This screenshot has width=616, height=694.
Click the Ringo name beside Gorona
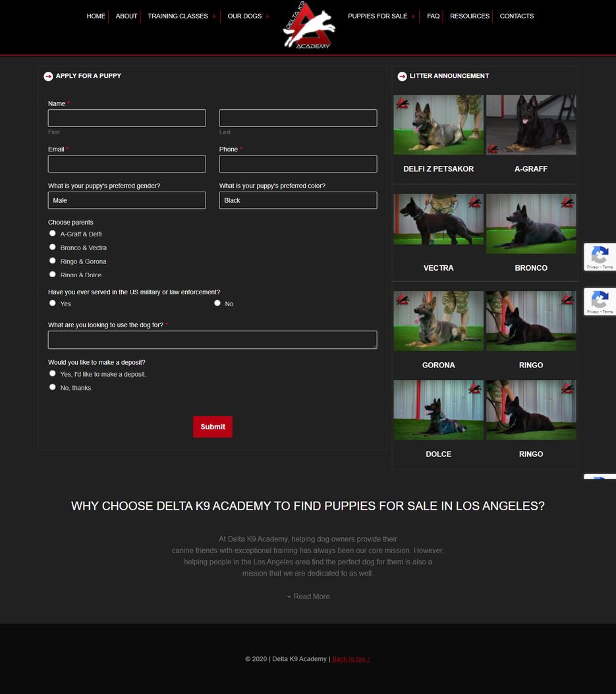coord(531,365)
